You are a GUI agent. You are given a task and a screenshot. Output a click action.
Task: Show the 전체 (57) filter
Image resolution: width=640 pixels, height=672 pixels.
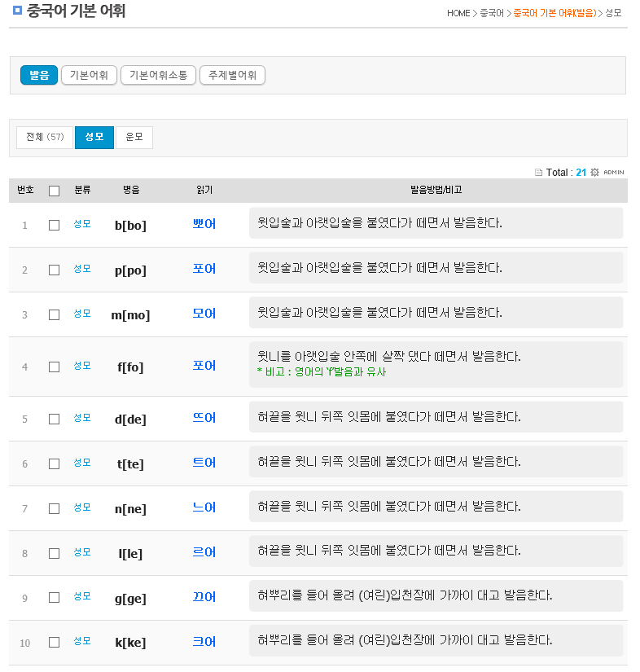(x=45, y=138)
